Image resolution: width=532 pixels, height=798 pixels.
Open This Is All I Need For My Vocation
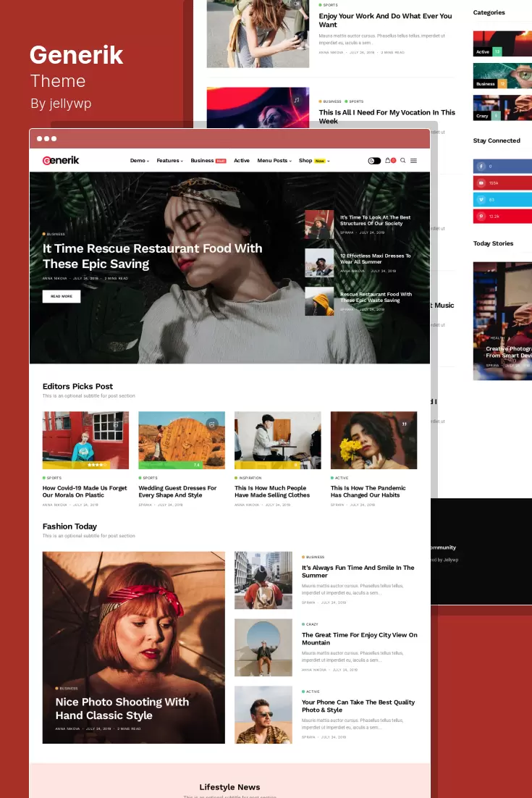387,117
